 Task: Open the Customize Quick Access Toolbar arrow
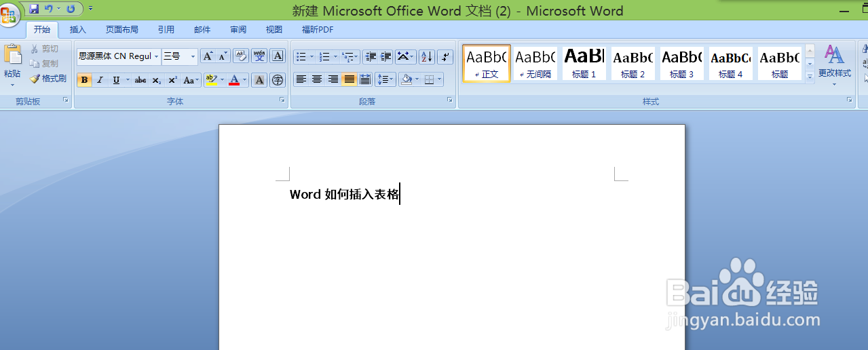(91, 9)
